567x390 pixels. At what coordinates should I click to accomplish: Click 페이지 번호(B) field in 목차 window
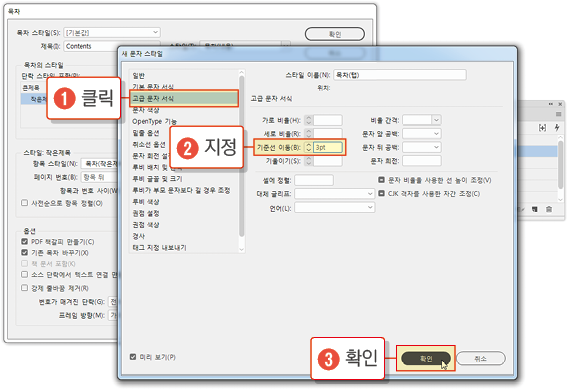[x=100, y=177]
